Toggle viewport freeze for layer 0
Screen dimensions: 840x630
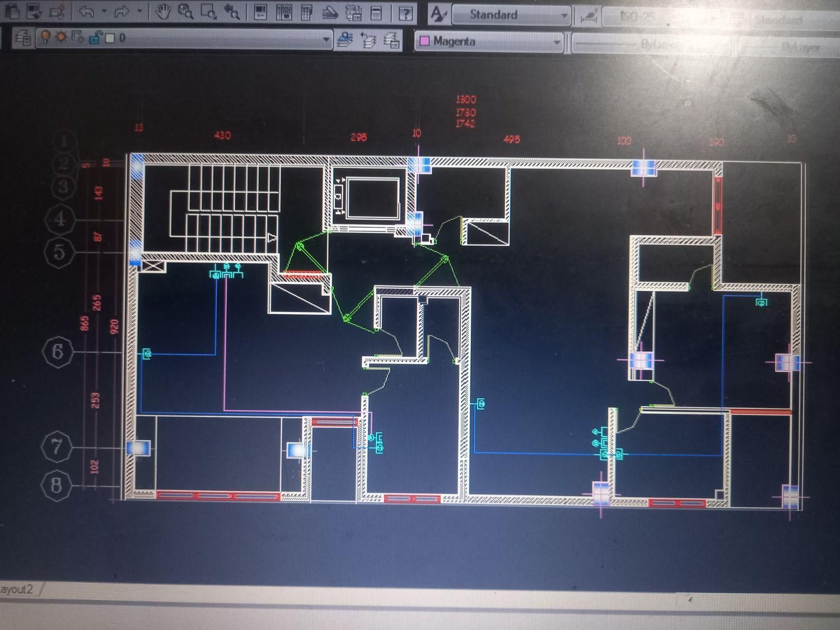click(78, 38)
